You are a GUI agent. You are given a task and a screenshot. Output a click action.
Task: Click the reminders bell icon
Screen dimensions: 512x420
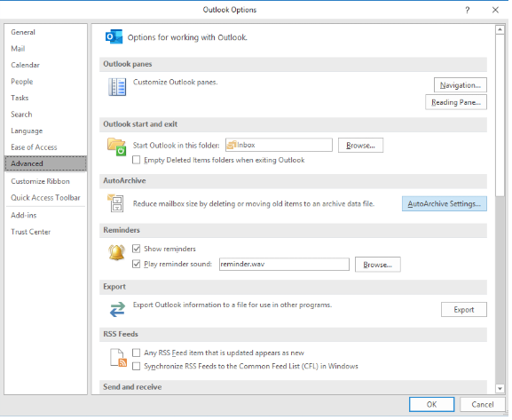(116, 253)
